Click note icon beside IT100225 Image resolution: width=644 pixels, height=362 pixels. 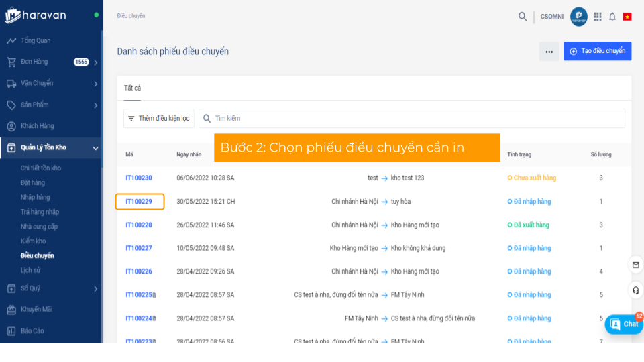tap(154, 295)
